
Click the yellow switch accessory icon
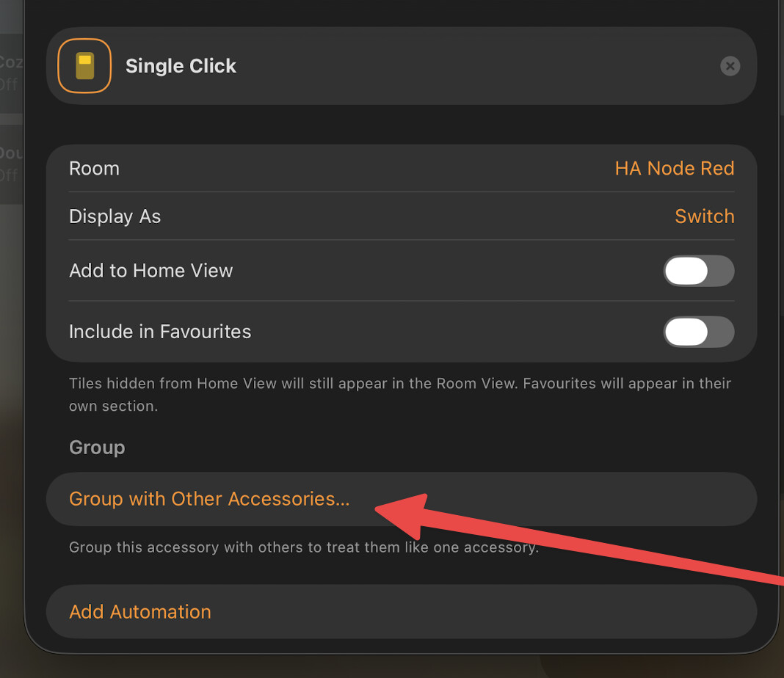pos(84,66)
